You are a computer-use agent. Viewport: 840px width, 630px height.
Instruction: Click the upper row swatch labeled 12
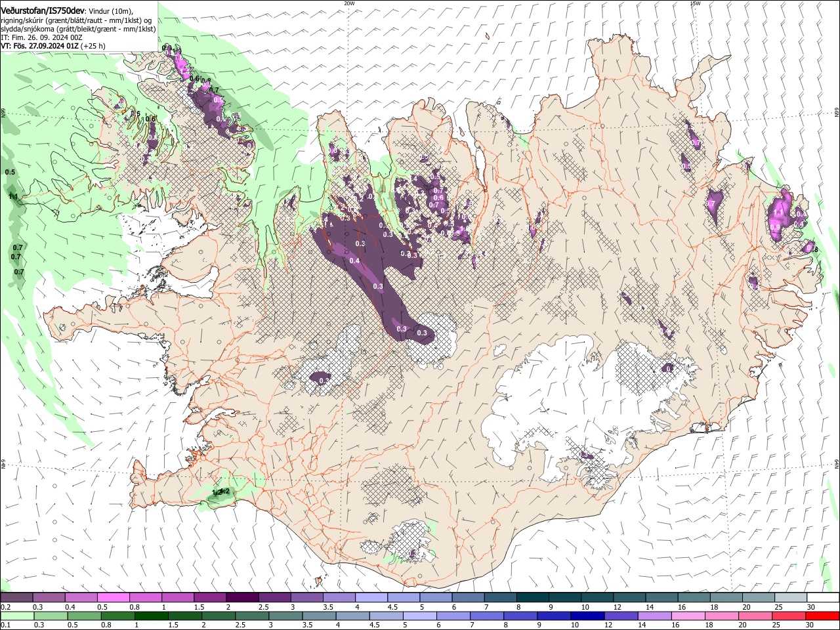630,597
